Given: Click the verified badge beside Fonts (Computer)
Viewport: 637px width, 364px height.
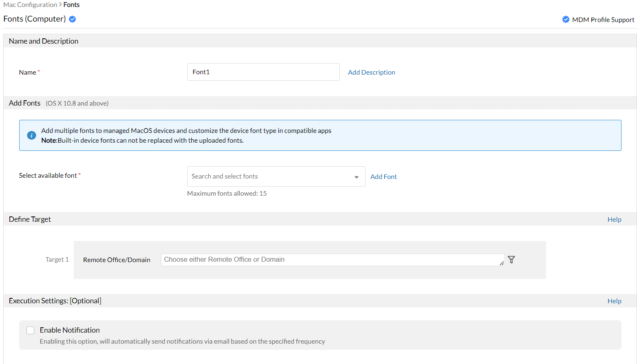Looking at the screenshot, I should (x=73, y=19).
